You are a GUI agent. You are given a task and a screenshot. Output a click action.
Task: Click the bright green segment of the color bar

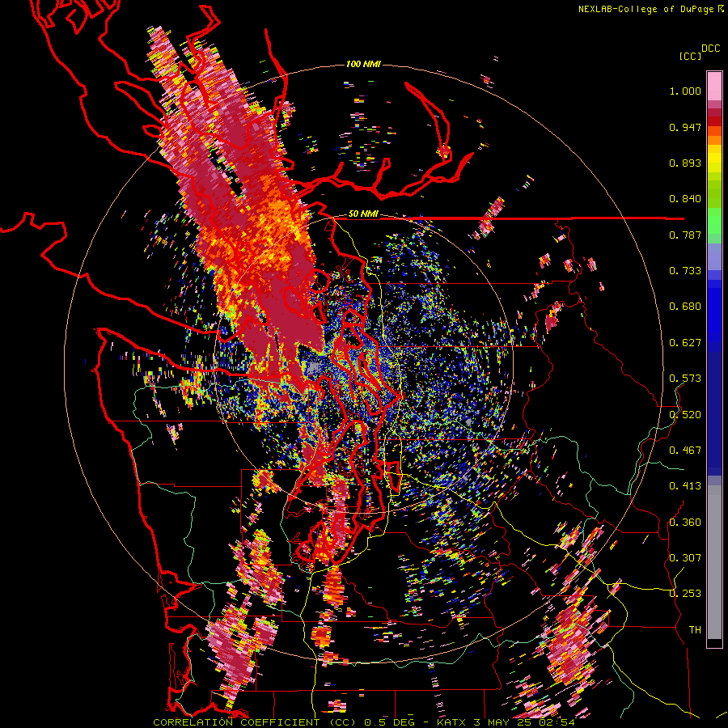(714, 221)
